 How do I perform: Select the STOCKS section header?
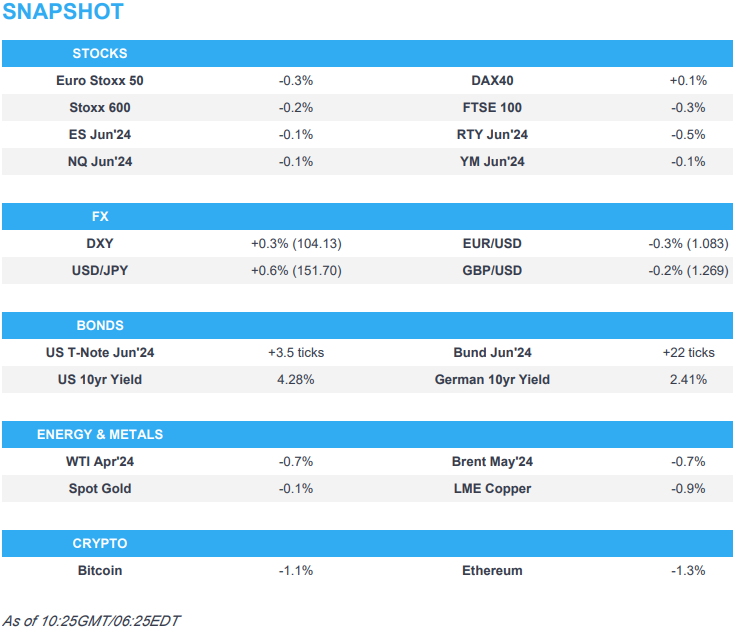click(x=100, y=54)
